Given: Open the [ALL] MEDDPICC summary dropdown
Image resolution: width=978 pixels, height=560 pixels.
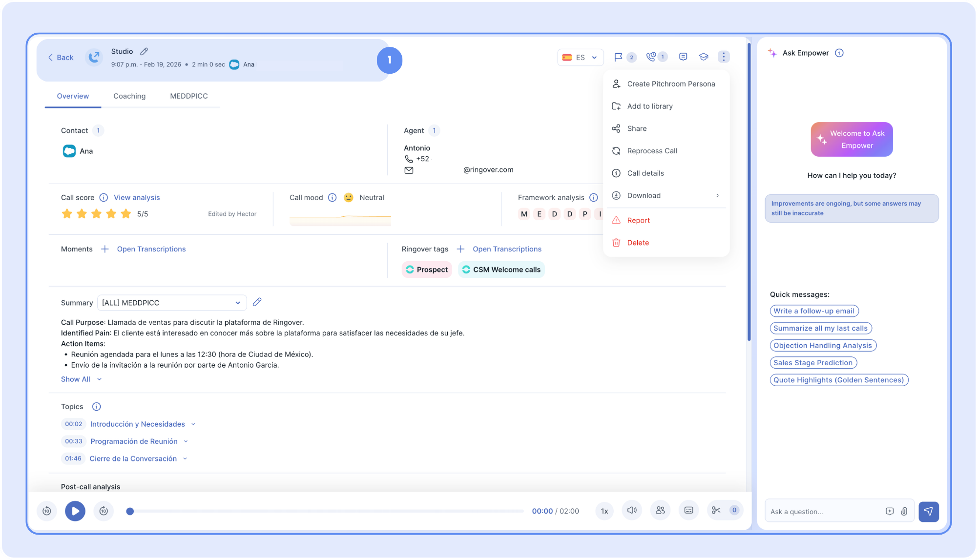Looking at the screenshot, I should (x=171, y=303).
